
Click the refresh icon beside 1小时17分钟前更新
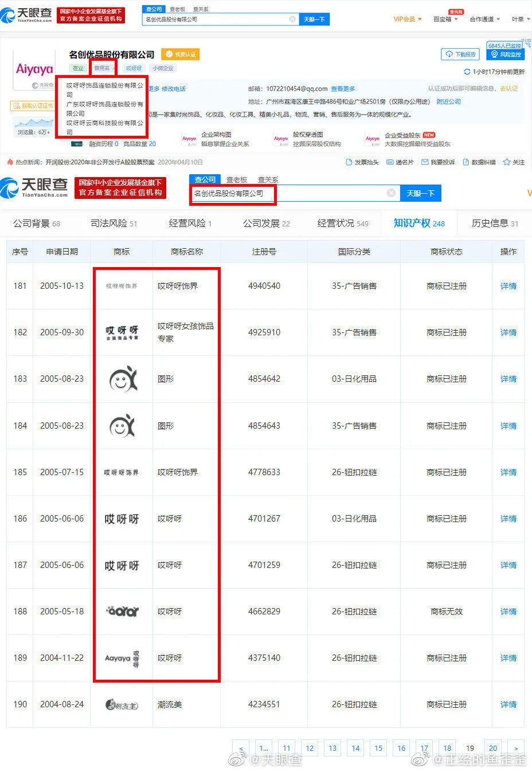pos(468,71)
